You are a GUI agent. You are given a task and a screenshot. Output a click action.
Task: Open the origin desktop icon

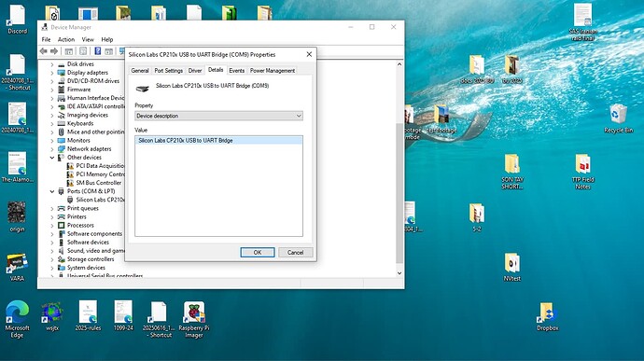(17, 217)
